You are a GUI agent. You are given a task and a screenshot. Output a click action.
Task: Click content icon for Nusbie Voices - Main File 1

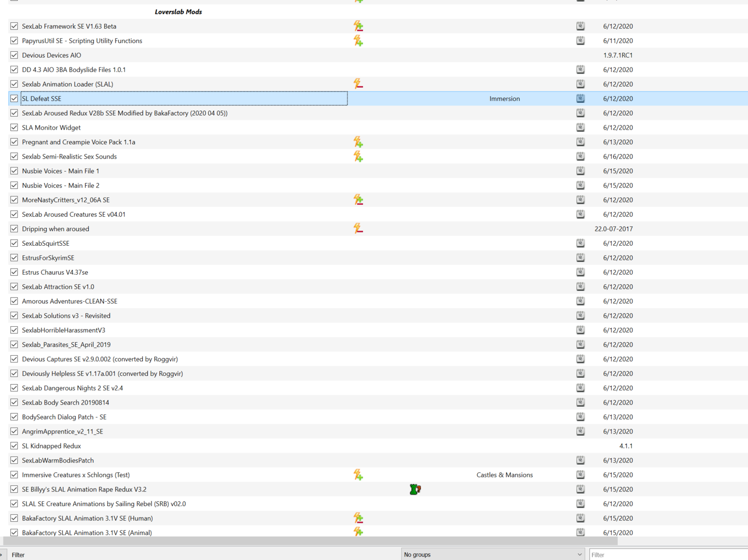click(580, 171)
